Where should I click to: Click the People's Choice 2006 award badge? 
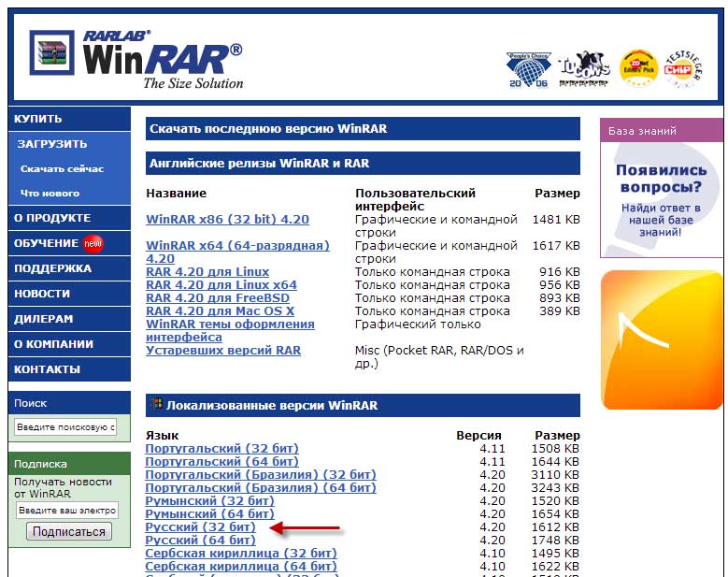coord(528,70)
